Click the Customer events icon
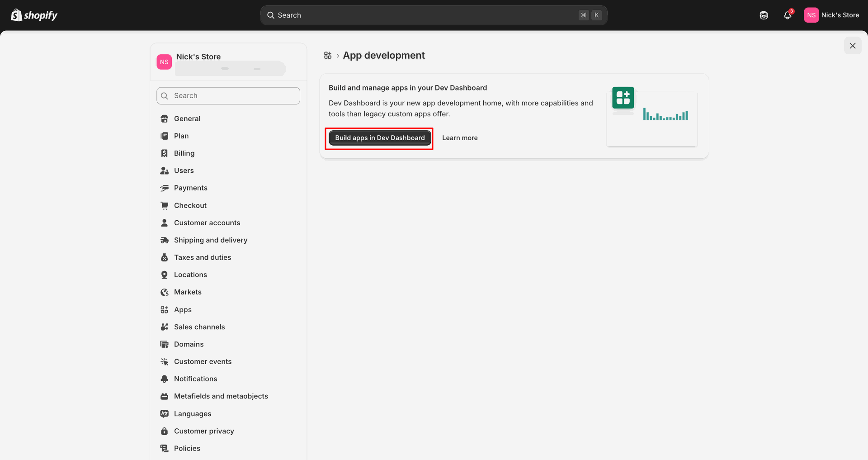The height and width of the screenshot is (460, 868). pos(165,361)
